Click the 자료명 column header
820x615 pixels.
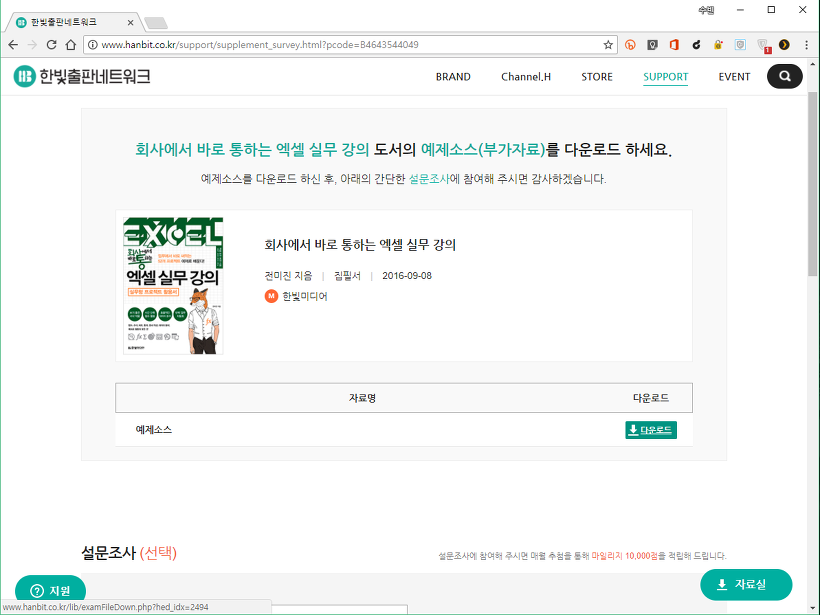[x=362, y=398]
